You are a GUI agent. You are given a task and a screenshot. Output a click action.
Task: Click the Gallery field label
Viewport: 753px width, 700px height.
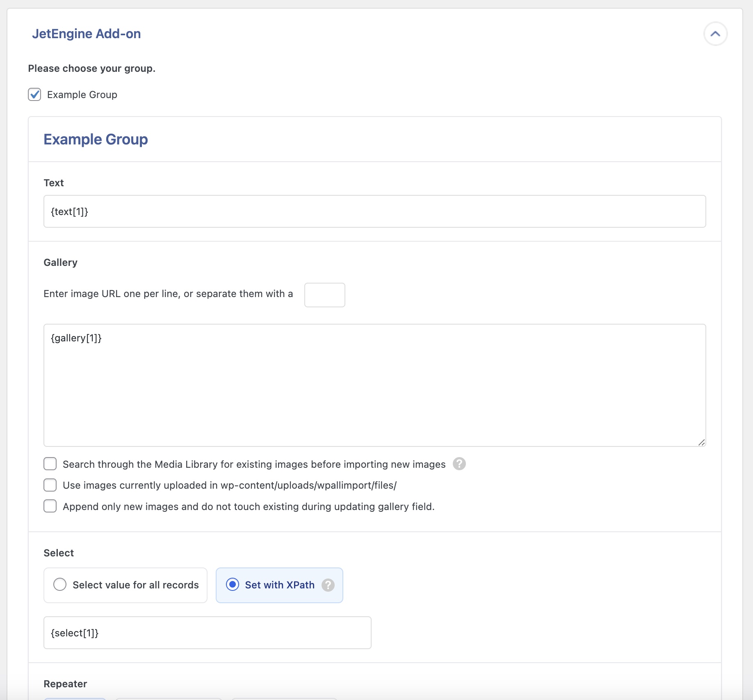pos(60,263)
